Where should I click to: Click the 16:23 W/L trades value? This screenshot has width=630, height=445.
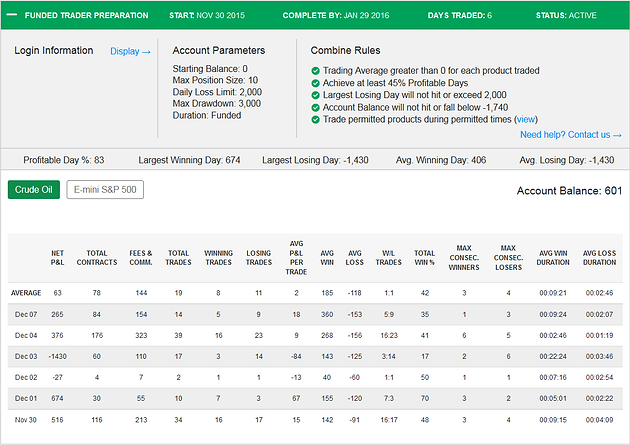389,335
